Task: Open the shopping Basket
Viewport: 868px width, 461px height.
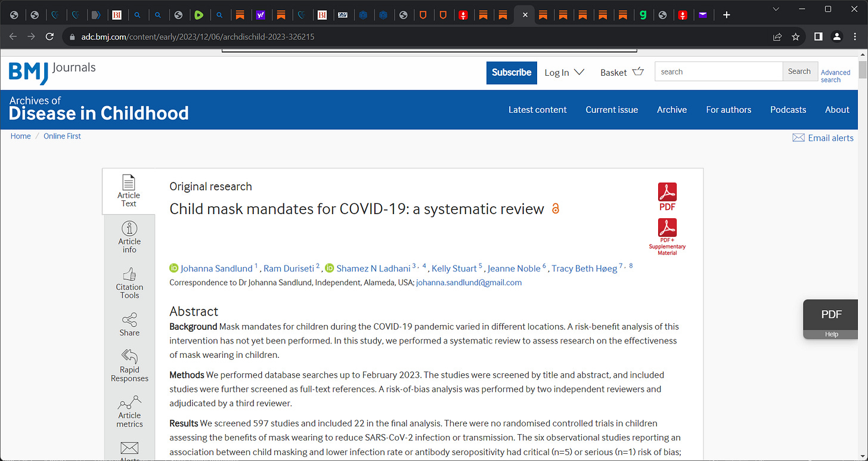Action: tap(622, 72)
